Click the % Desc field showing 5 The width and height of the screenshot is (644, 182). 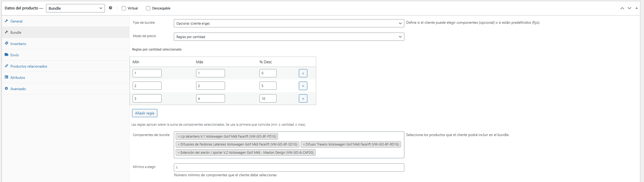point(268,86)
